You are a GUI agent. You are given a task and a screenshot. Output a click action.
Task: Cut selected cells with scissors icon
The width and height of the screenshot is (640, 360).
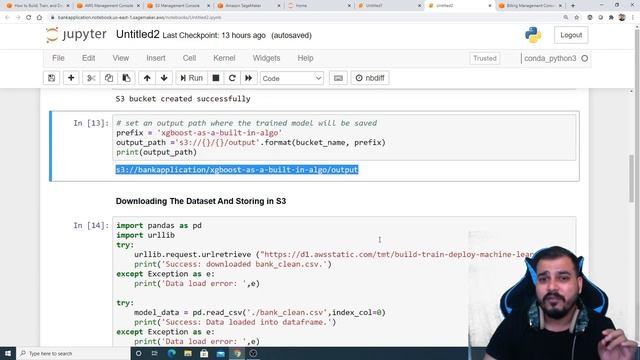click(x=91, y=78)
